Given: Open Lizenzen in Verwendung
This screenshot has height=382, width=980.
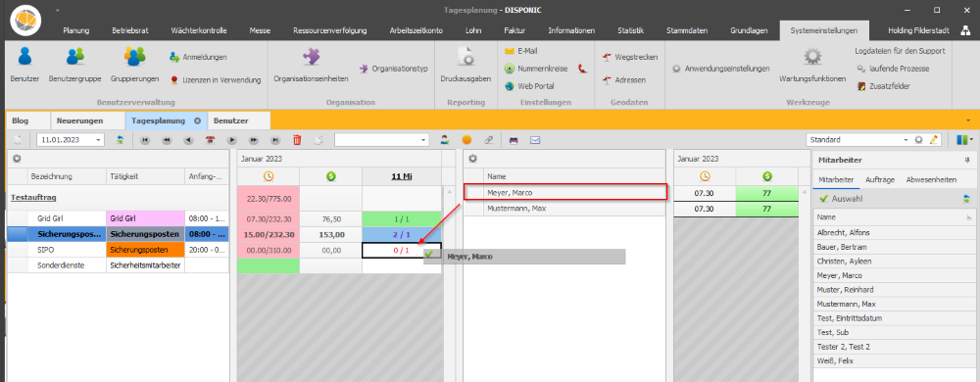Looking at the screenshot, I should [x=215, y=80].
